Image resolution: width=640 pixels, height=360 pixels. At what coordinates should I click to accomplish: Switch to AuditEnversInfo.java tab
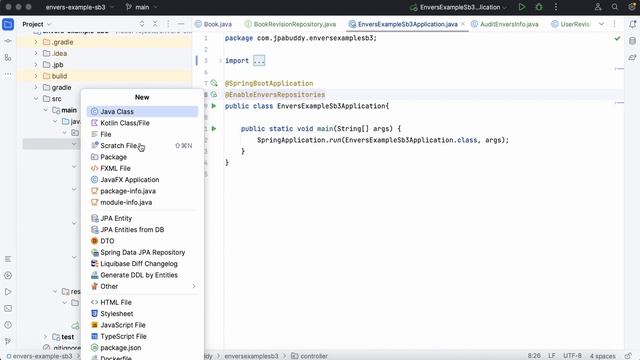coord(505,24)
